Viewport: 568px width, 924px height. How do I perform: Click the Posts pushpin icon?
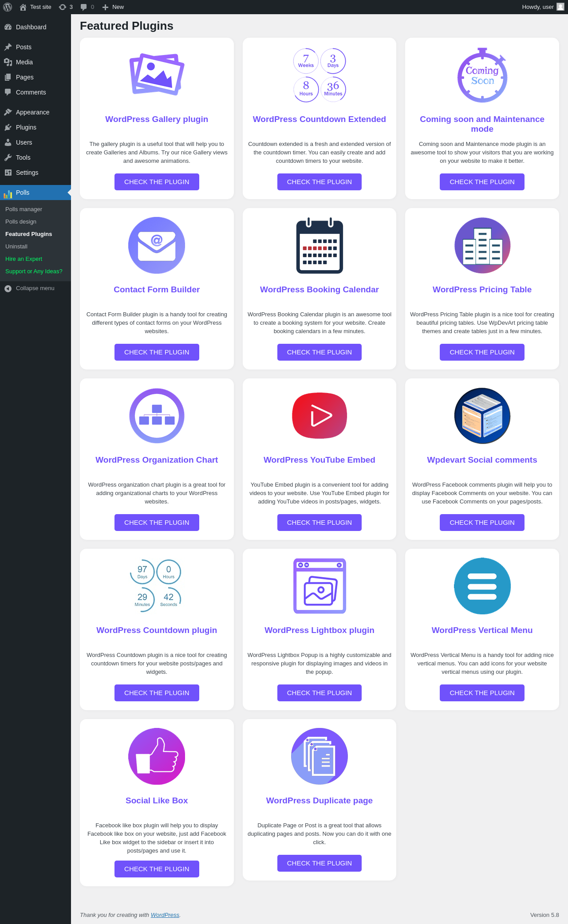coord(8,47)
